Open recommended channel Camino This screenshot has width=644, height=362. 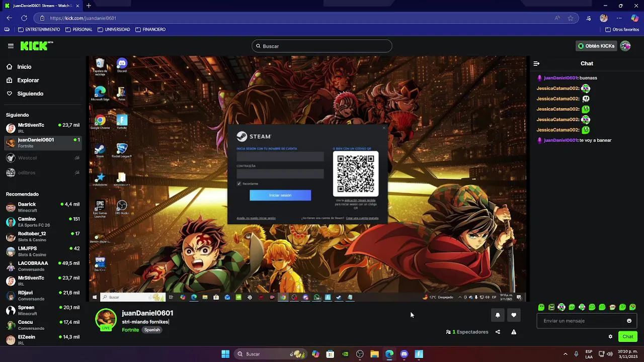coord(43,222)
